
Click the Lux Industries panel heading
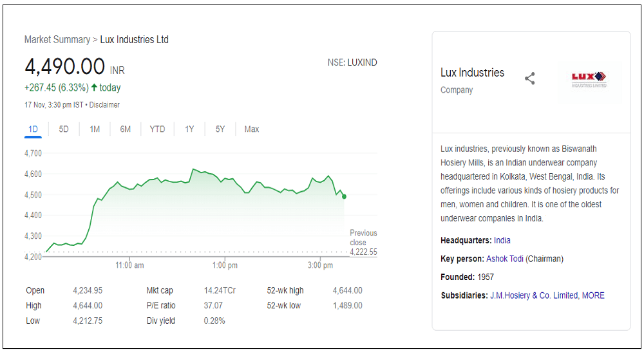point(472,73)
